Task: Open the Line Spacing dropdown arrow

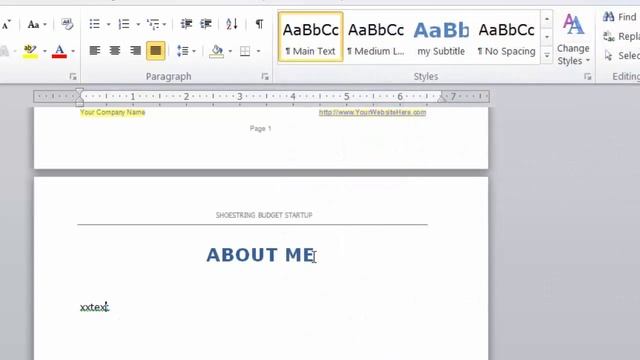Action: [194, 51]
